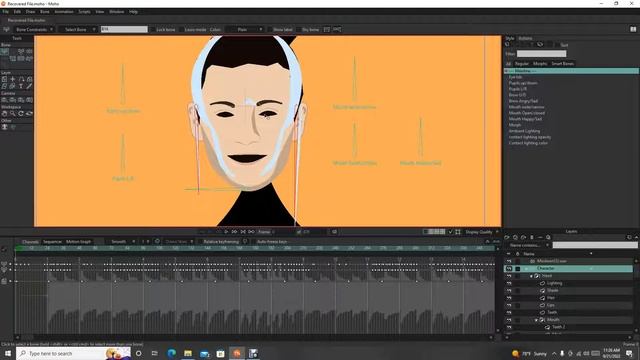Hide the Shade layer with its eye icon
The image size is (640, 360).
pos(509,291)
